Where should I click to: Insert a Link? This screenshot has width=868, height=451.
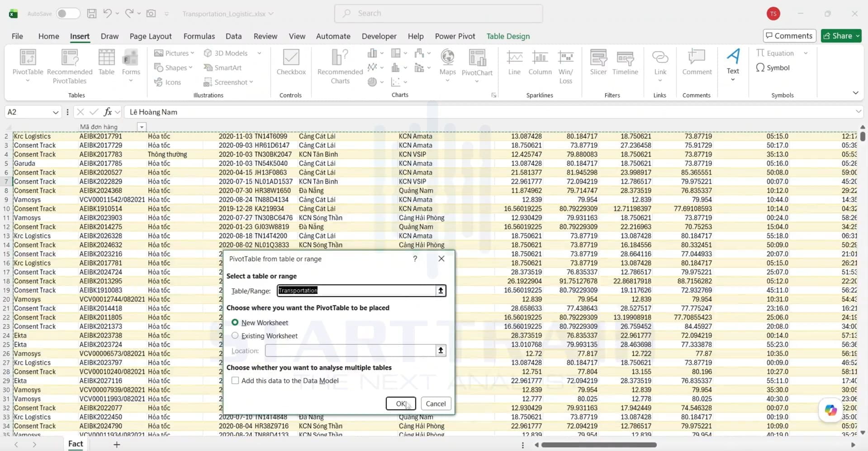(660, 66)
